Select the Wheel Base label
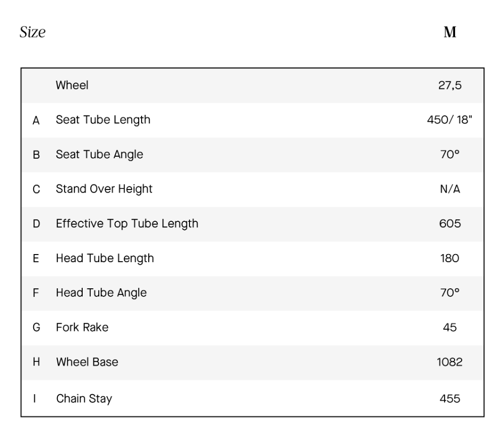504x436 pixels. click(x=87, y=362)
